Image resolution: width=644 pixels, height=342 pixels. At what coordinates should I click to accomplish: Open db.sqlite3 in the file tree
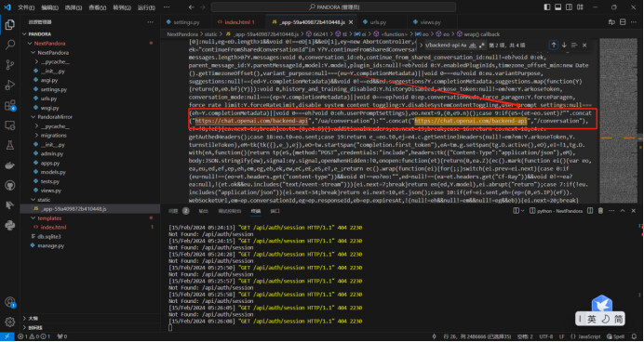click(x=49, y=237)
